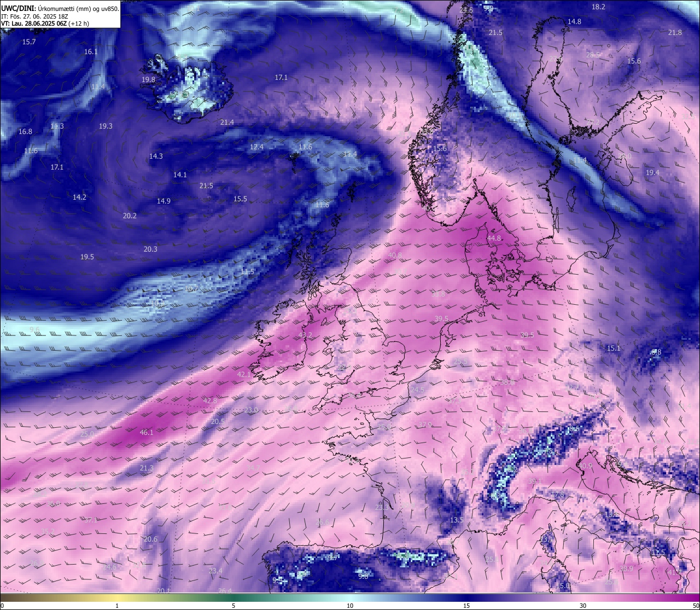Click the 19.4 value at the right
This screenshot has width=700, height=610.
point(652,173)
